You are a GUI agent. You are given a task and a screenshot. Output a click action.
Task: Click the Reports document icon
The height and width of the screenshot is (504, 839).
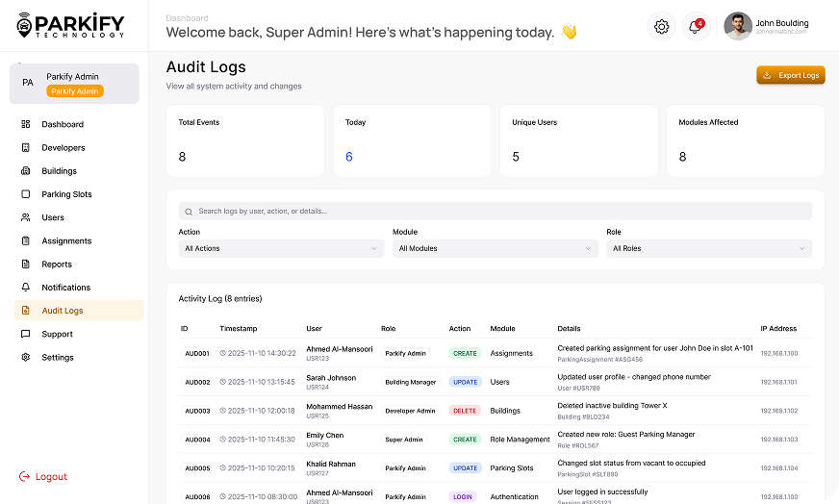click(x=25, y=265)
